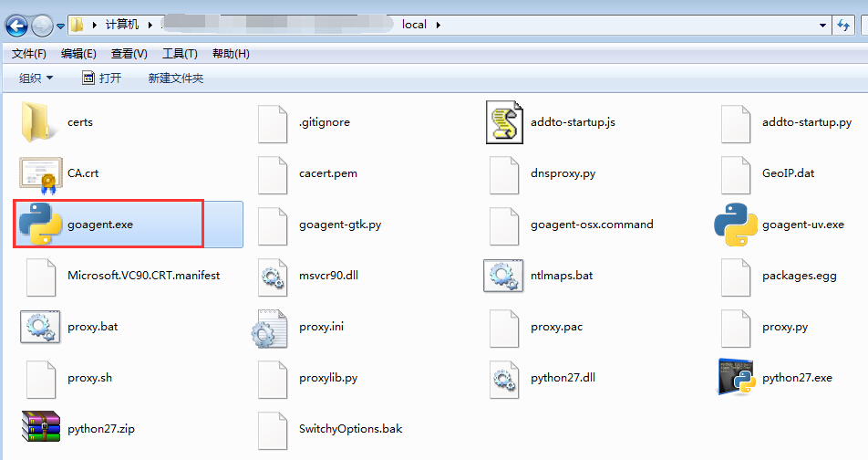Click the proxy.bat file name

pyautogui.click(x=92, y=327)
